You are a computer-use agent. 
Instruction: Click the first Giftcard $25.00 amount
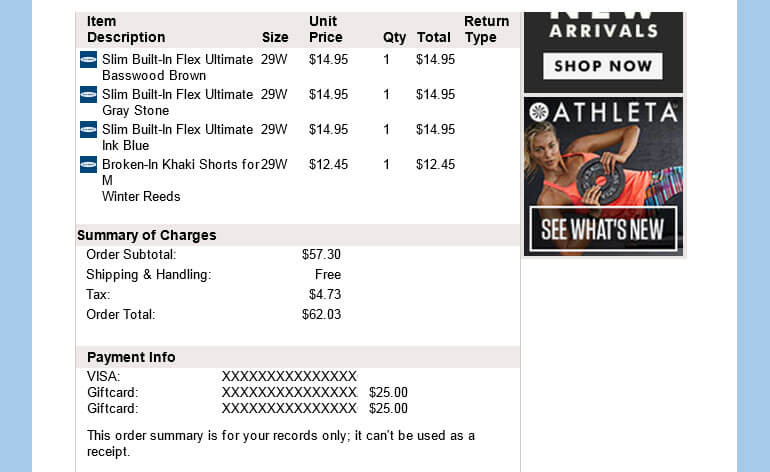pyautogui.click(x=388, y=392)
